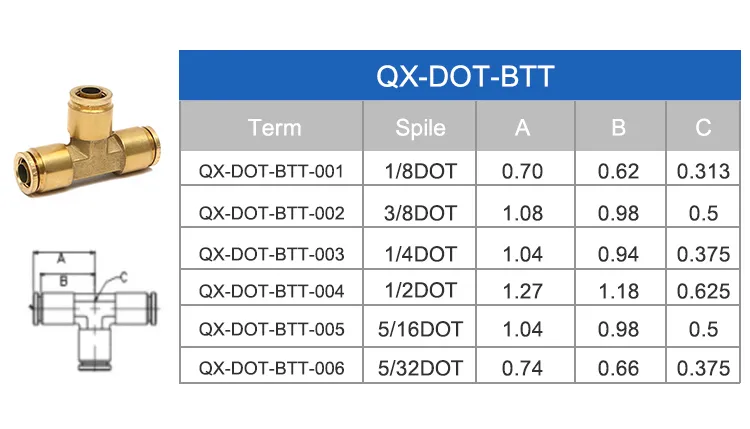The image size is (750, 429).
Task: Click the 1/8DOT spile cell
Action: point(420,171)
